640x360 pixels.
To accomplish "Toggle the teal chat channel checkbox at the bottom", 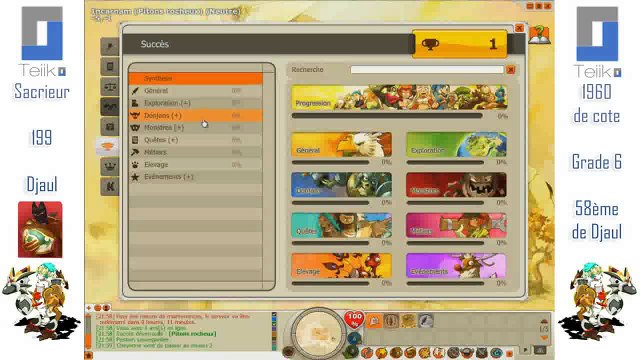I will point(274,348).
